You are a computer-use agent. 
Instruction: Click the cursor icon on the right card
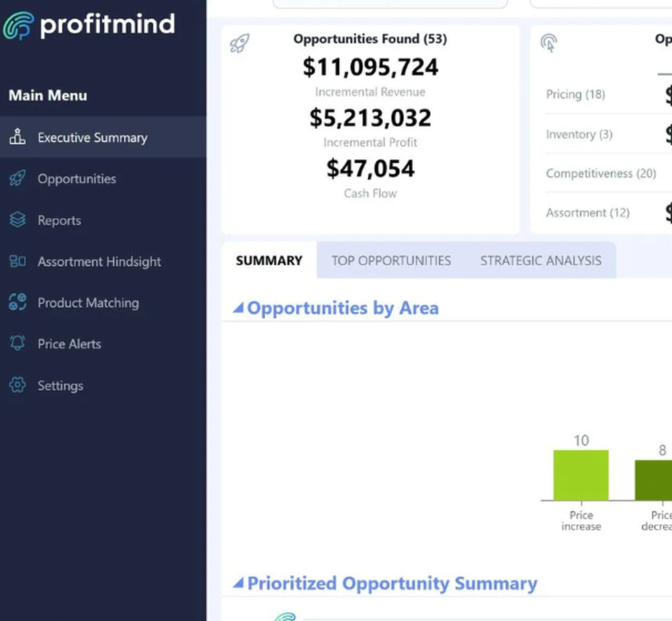pos(549,43)
